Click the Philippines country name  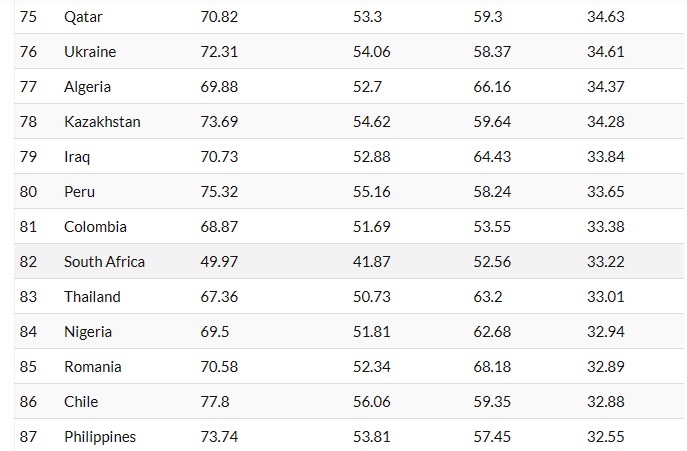[100, 437]
